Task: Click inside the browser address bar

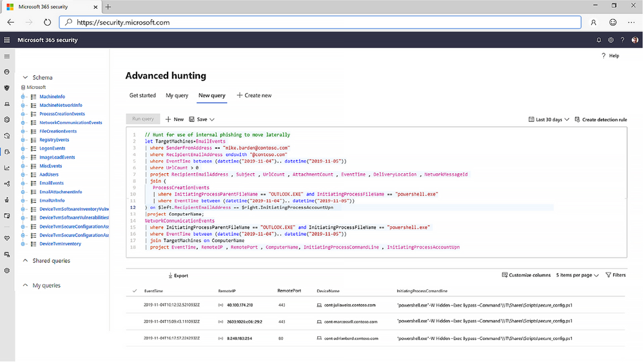Action: click(x=320, y=22)
